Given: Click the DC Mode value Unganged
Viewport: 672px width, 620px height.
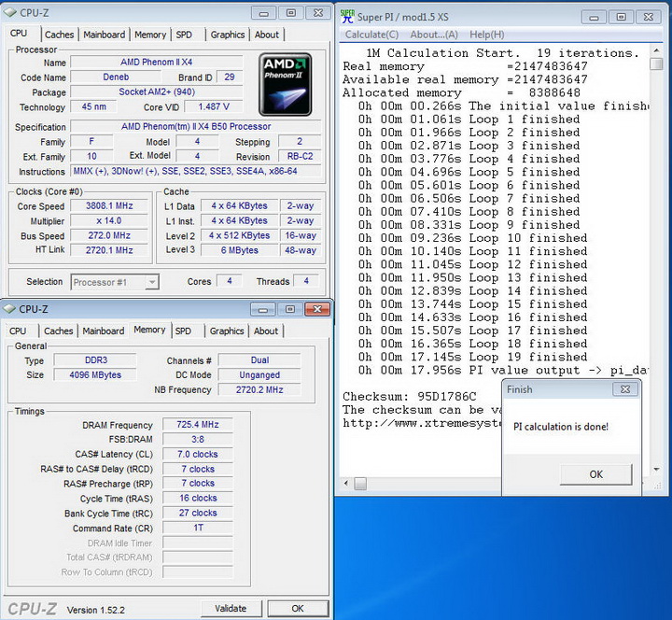Looking at the screenshot, I should [x=259, y=374].
